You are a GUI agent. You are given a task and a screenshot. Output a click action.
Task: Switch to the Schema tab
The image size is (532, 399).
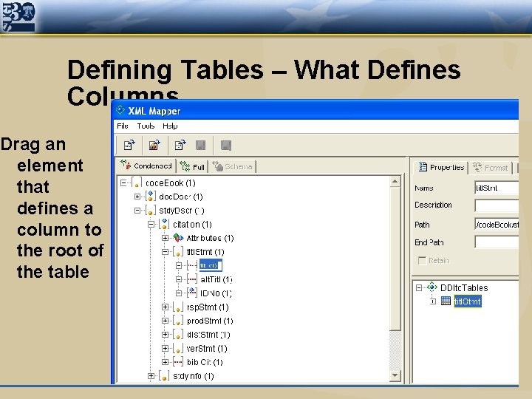pyautogui.click(x=233, y=166)
